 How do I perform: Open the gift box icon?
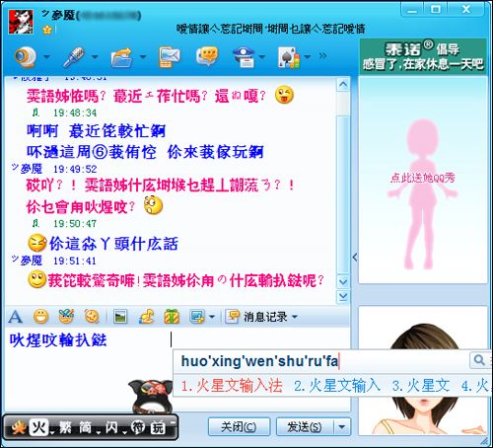[x=172, y=317]
